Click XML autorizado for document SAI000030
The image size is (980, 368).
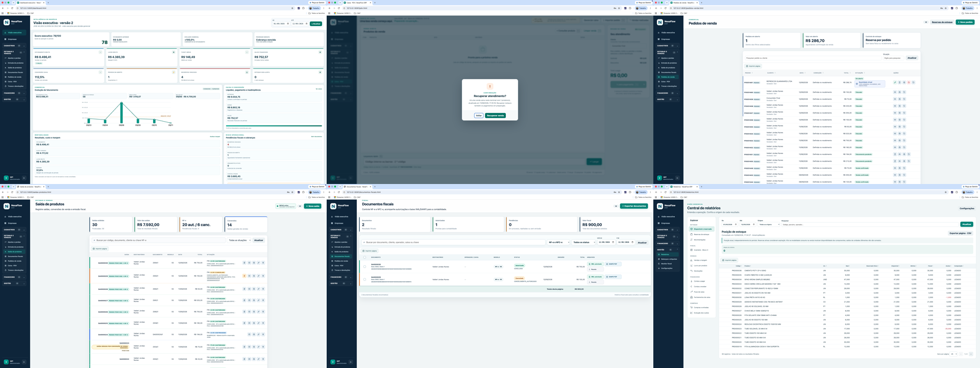(x=596, y=264)
